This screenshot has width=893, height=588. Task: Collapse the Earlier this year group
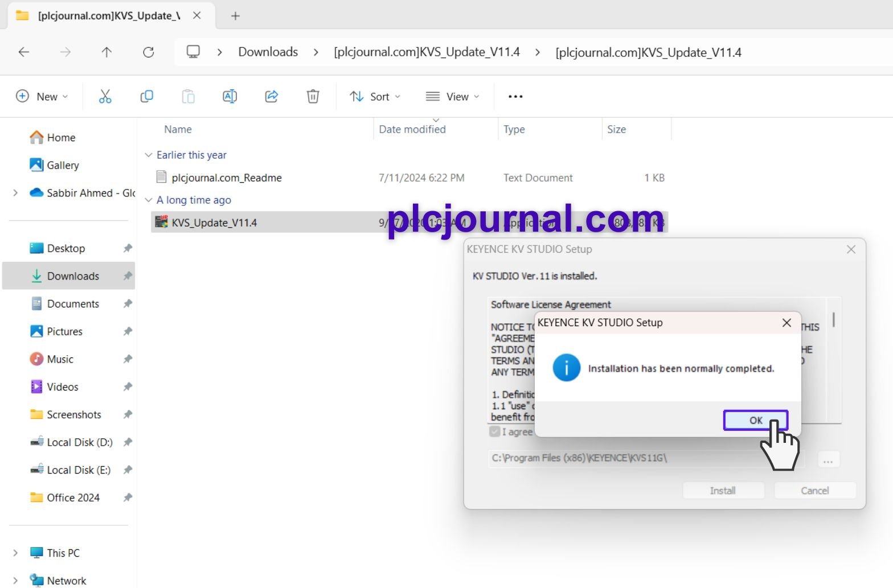(x=149, y=155)
